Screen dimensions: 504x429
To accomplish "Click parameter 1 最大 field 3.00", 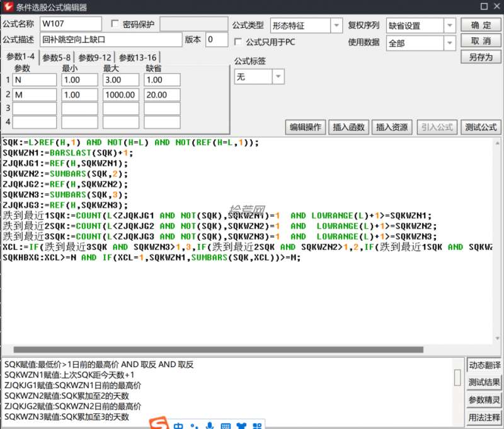I will click(121, 80).
